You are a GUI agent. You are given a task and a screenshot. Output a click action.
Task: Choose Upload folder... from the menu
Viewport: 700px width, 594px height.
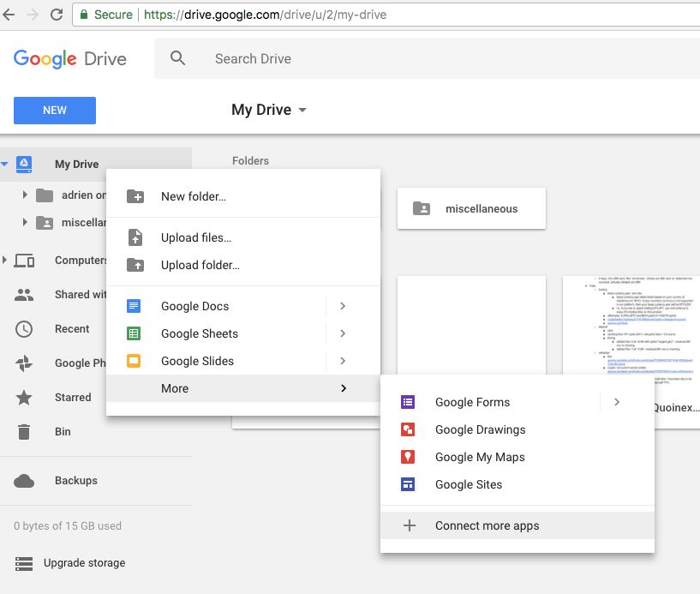[243, 265]
